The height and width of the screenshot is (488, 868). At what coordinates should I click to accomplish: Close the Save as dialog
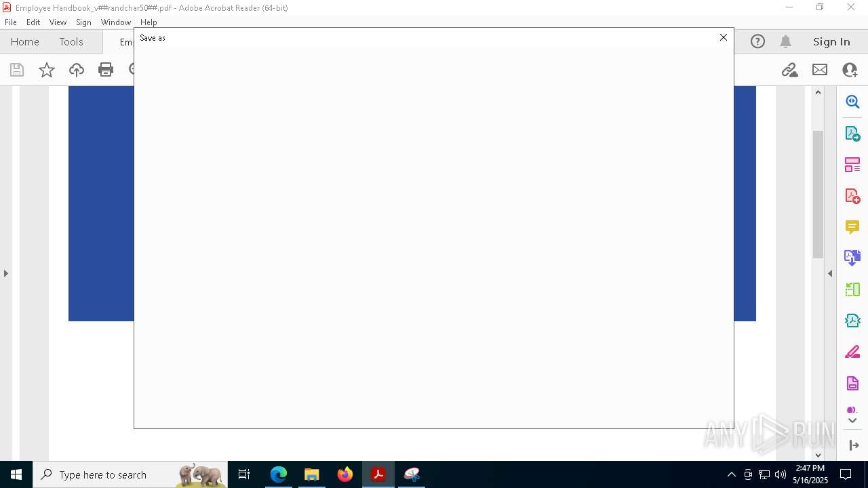point(724,37)
